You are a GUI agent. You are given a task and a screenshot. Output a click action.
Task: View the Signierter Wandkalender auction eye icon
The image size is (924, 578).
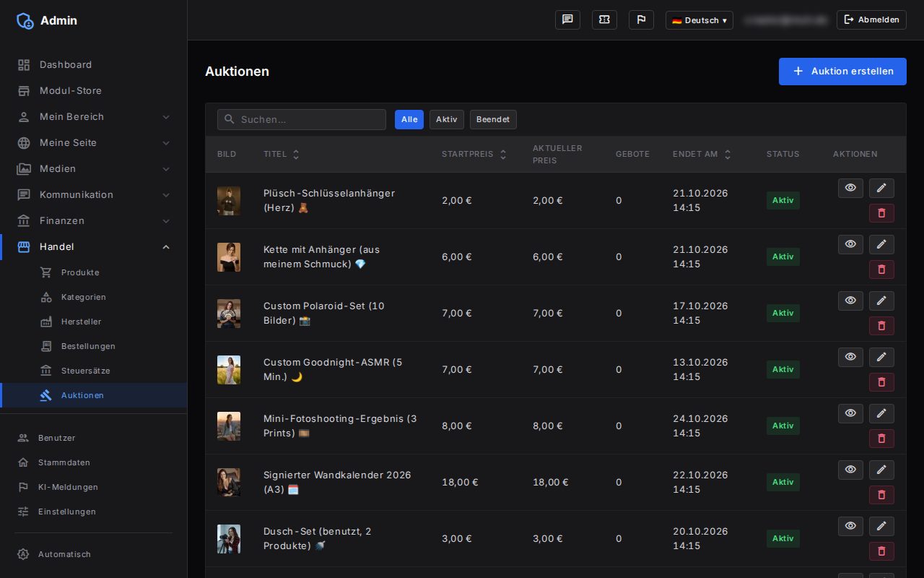(x=850, y=470)
